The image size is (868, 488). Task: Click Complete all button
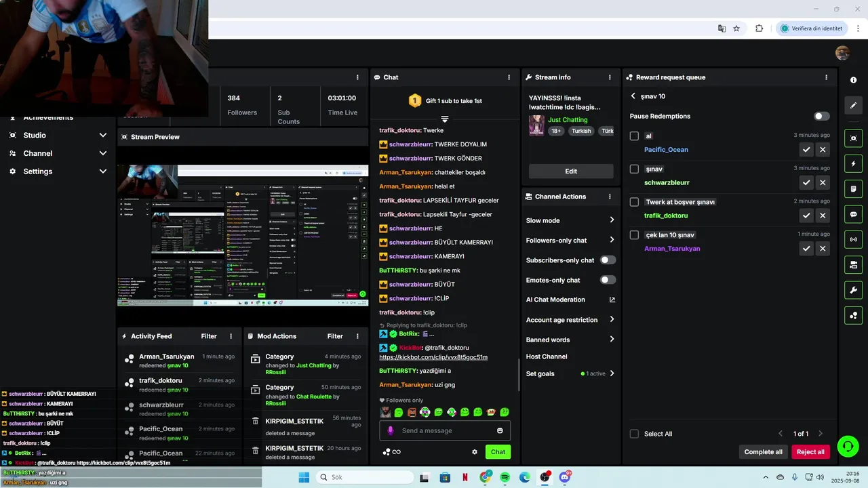click(x=763, y=452)
